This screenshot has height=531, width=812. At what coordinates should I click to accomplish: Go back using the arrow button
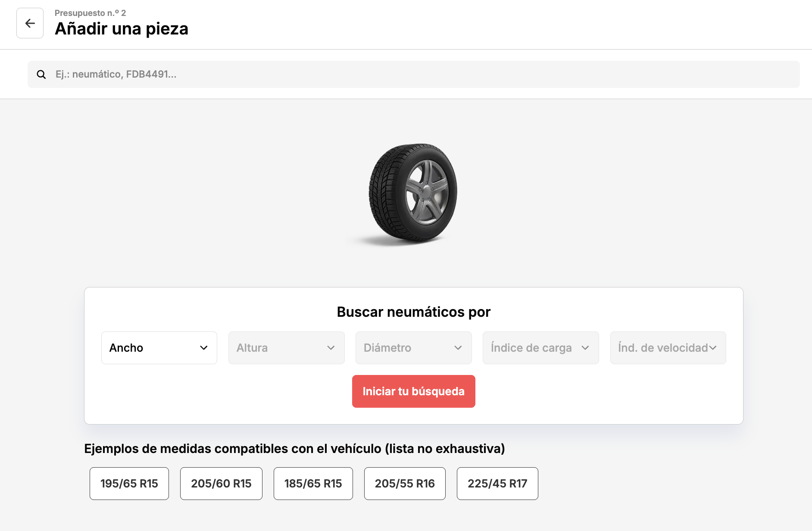point(30,23)
